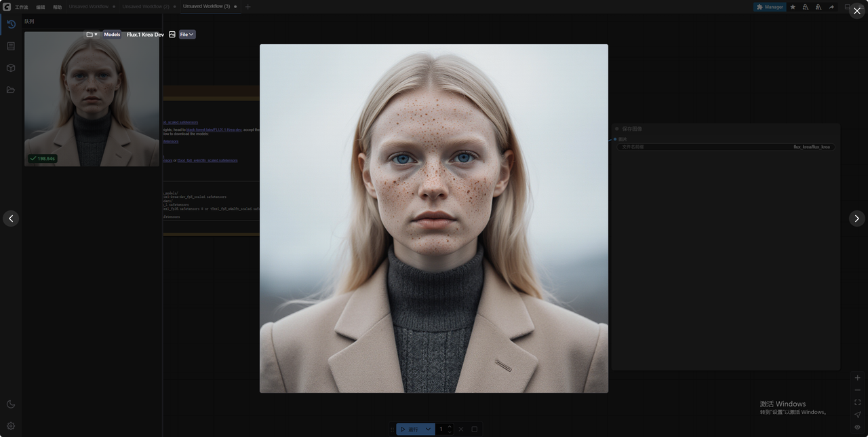The height and width of the screenshot is (437, 868).
Task: Open the 工作流 menu
Action: 22,7
